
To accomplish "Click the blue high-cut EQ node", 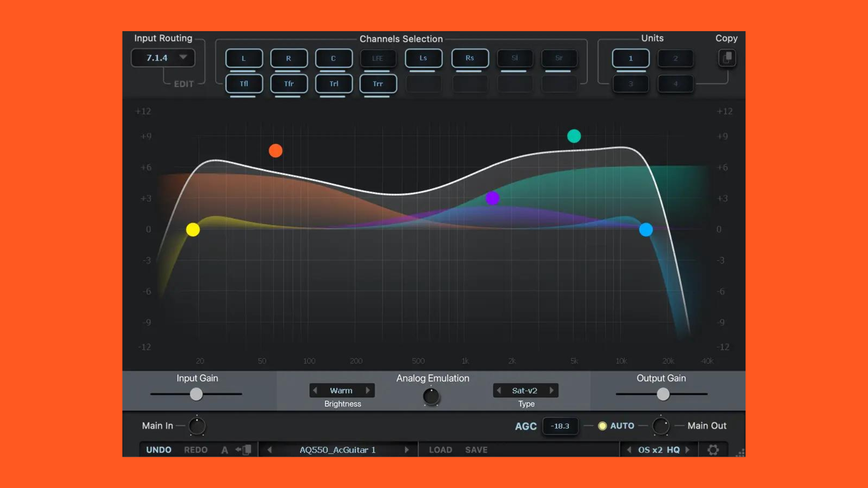I will point(646,230).
